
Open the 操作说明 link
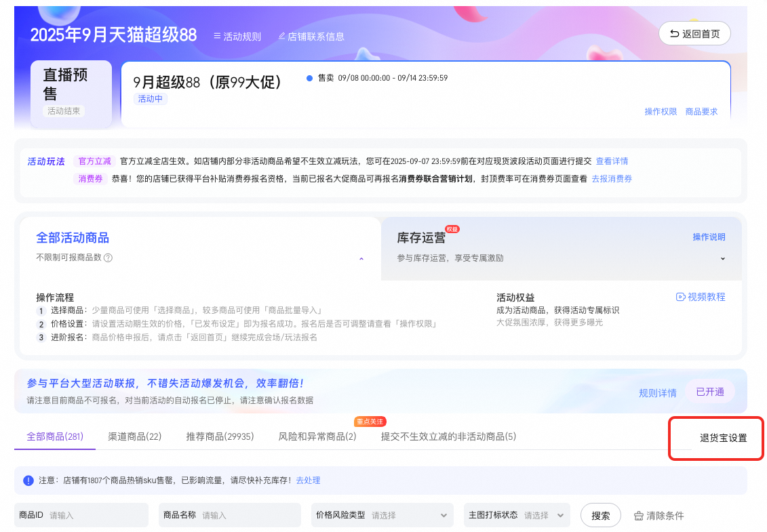tap(709, 237)
